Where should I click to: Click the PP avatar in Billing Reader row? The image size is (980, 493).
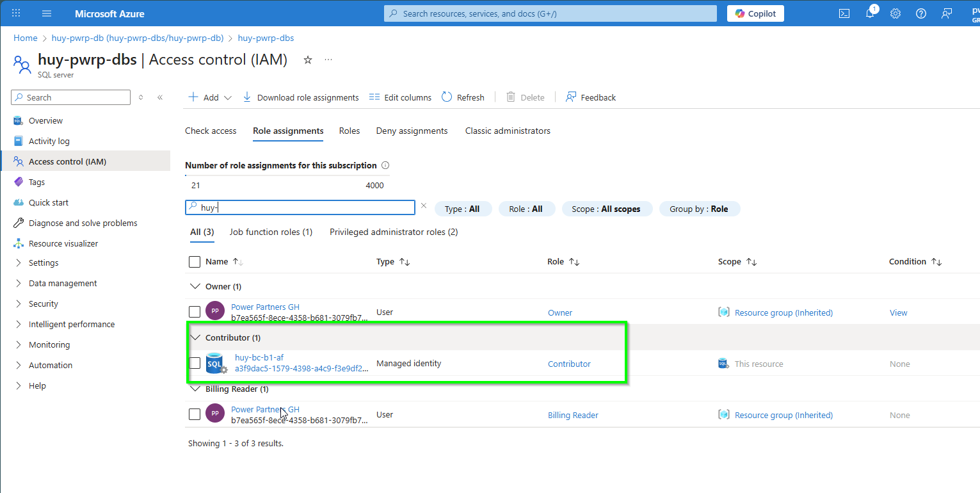tap(215, 414)
